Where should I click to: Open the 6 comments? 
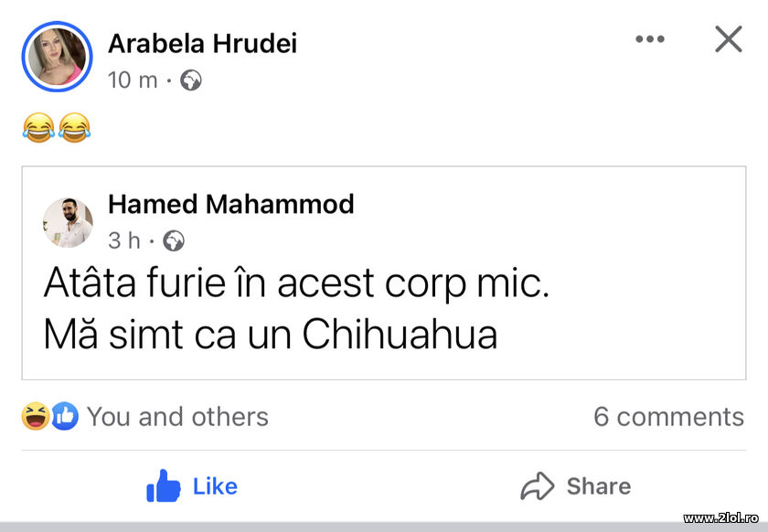coord(669,417)
